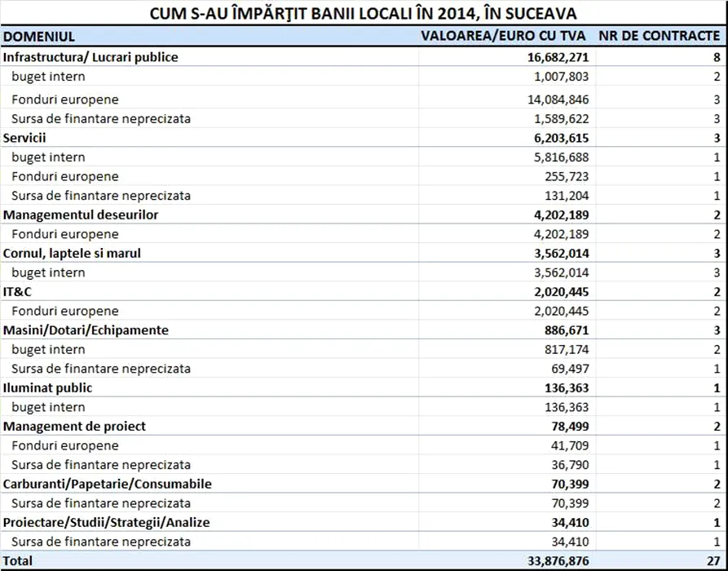
Task: Click the Carburanti/Papetarie/Consumabile row label
Action: 107,484
